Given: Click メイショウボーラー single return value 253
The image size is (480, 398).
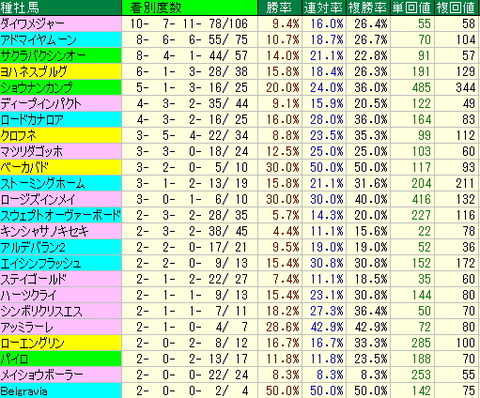Looking at the screenshot, I should (x=421, y=376).
